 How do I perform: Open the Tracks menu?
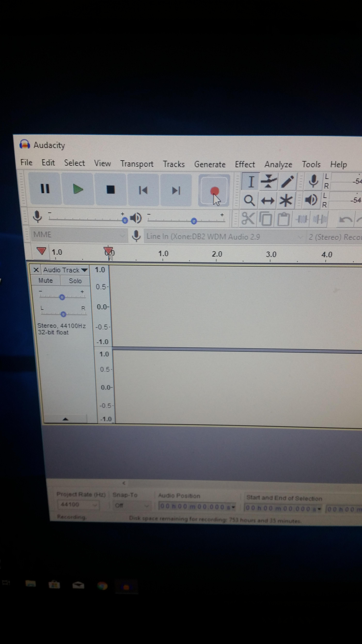click(x=174, y=164)
